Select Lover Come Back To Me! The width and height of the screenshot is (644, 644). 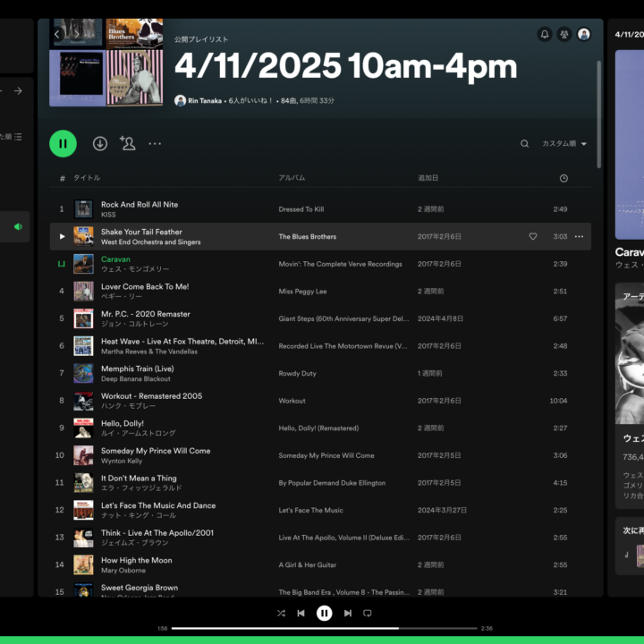[145, 287]
